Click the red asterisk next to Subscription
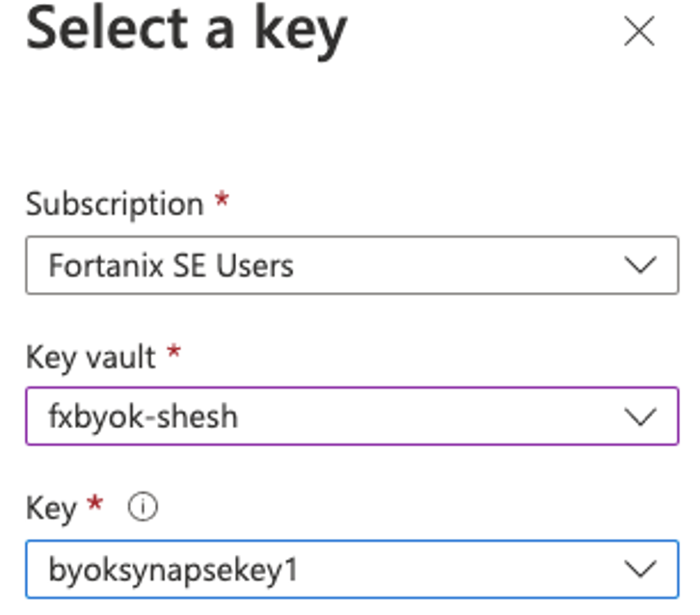This screenshot has width=700, height=615. 222,199
